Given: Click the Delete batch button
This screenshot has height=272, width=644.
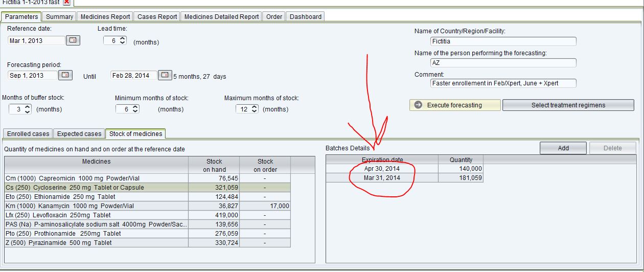Looking at the screenshot, I should coord(612,148).
